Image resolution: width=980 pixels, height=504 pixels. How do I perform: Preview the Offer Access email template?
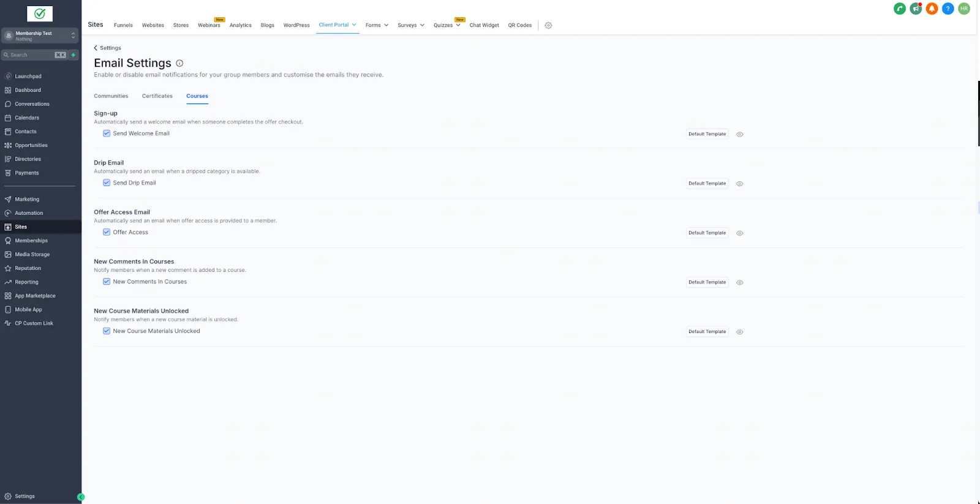[x=739, y=233]
